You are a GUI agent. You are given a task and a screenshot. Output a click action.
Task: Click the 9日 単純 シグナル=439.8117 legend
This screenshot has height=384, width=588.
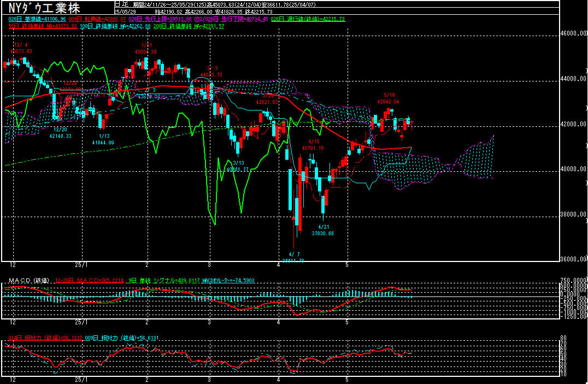coord(164,281)
